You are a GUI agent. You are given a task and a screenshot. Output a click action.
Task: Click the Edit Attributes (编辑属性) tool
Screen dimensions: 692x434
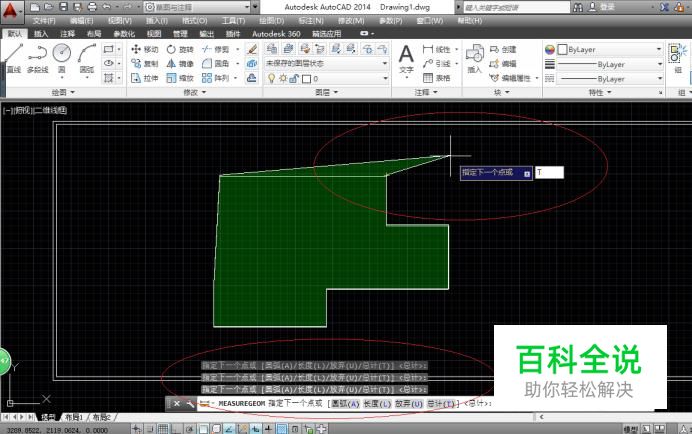click(510, 78)
